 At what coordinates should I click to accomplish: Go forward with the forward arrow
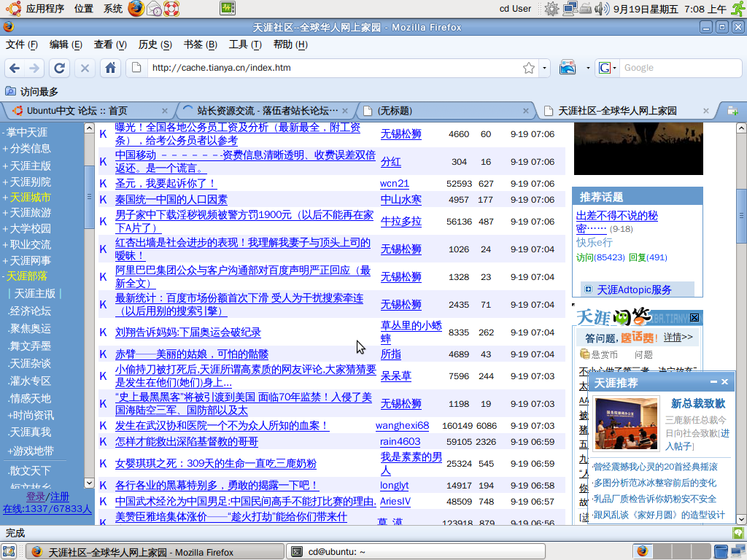[x=34, y=68]
